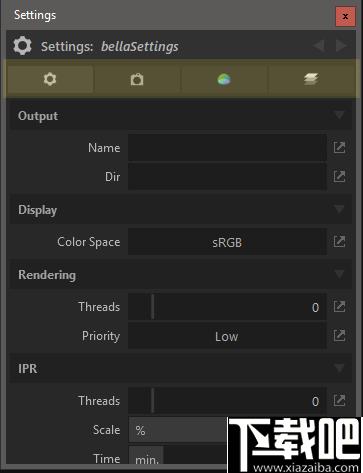363x473 pixels.
Task: Collapse the Rendering section
Action: click(x=339, y=274)
